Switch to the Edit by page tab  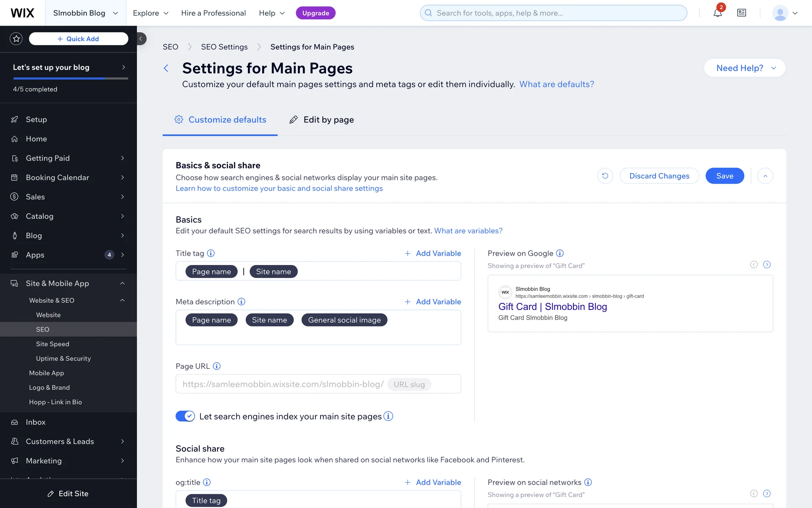321,120
